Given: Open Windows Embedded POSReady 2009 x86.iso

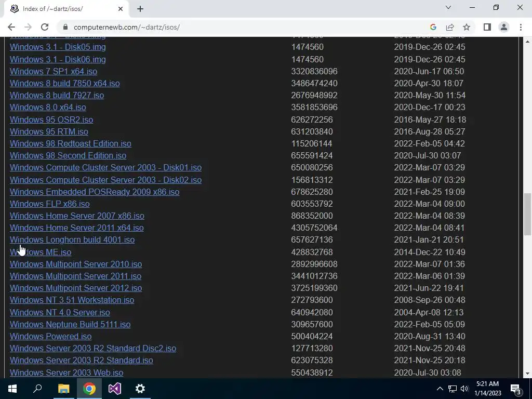Looking at the screenshot, I should click(95, 192).
